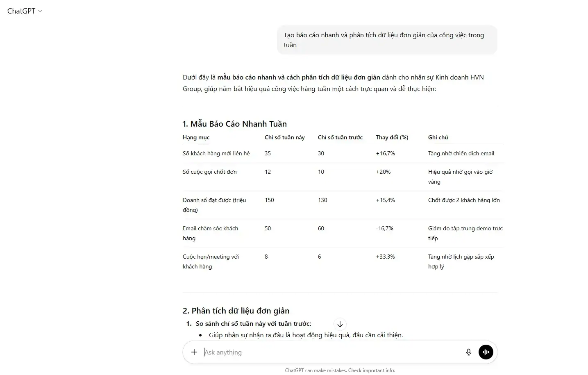The image size is (588, 375).
Task: Click the user's prompt message bubble
Action: click(387, 40)
